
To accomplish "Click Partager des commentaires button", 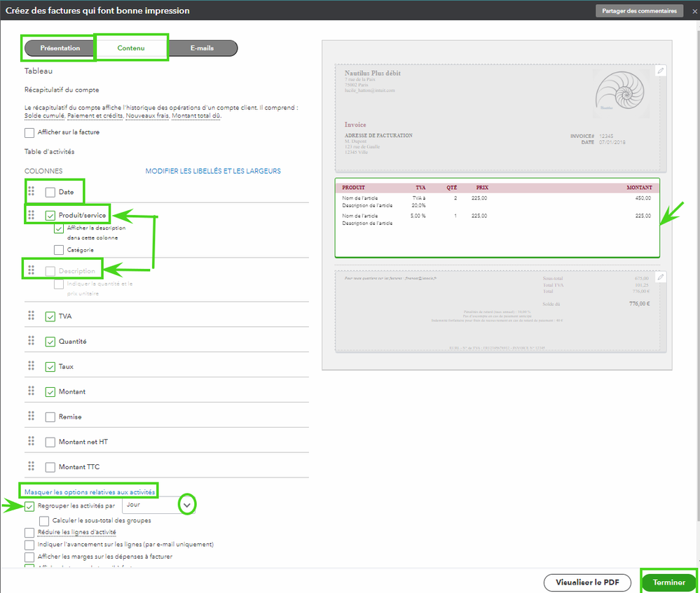I will (639, 11).
